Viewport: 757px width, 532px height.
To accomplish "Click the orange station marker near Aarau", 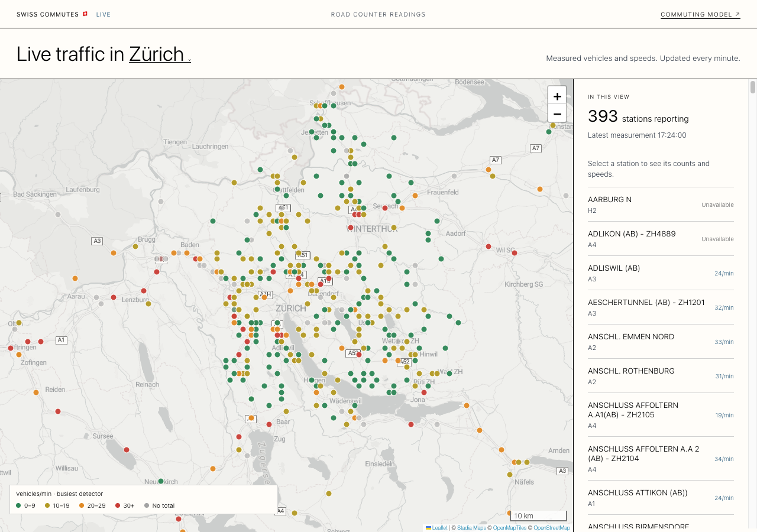I will (x=75, y=278).
